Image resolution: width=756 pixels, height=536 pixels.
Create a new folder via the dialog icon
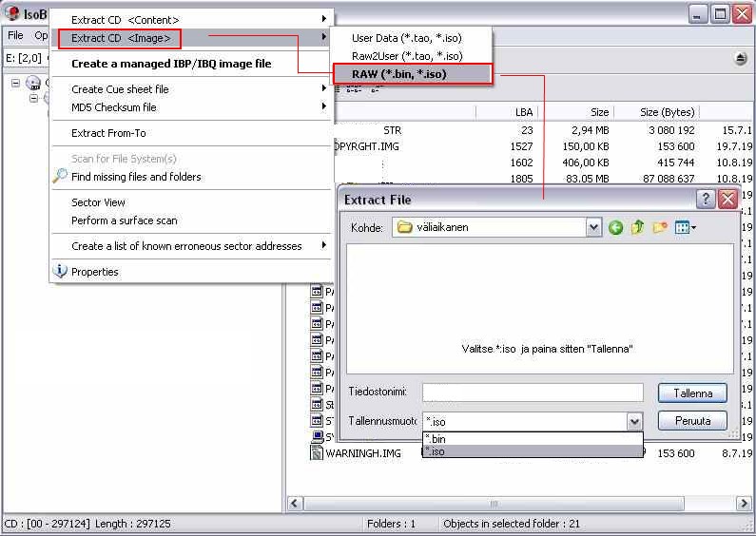click(660, 227)
